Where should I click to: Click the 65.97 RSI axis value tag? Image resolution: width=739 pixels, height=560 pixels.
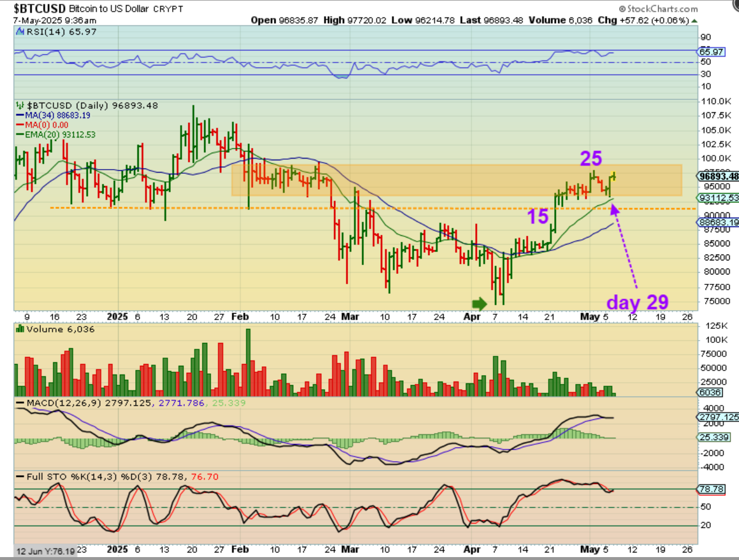click(x=711, y=51)
